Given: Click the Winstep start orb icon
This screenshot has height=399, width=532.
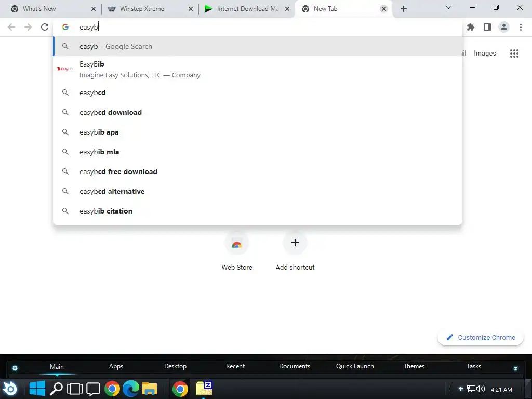Looking at the screenshot, I should pyautogui.click(x=10, y=389).
